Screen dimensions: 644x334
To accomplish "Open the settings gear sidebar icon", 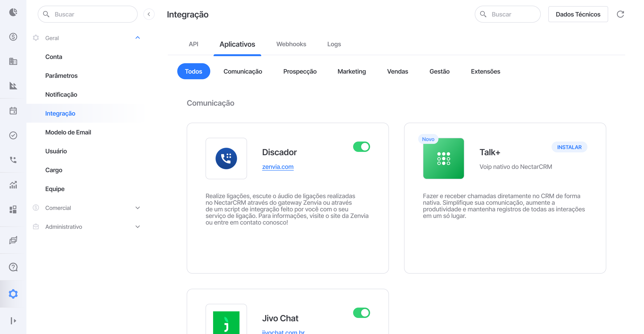I will coord(13,294).
